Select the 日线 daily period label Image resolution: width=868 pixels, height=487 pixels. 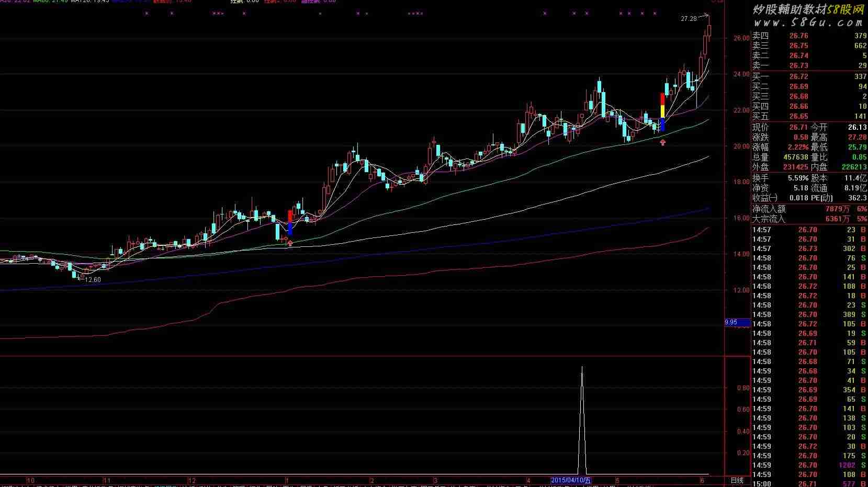coord(737,480)
